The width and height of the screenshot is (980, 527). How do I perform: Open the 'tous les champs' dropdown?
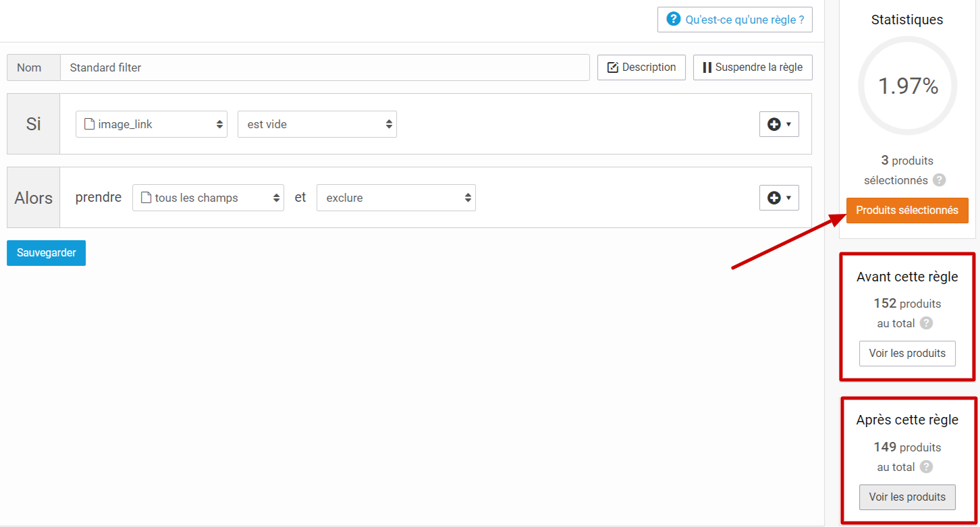tap(208, 198)
